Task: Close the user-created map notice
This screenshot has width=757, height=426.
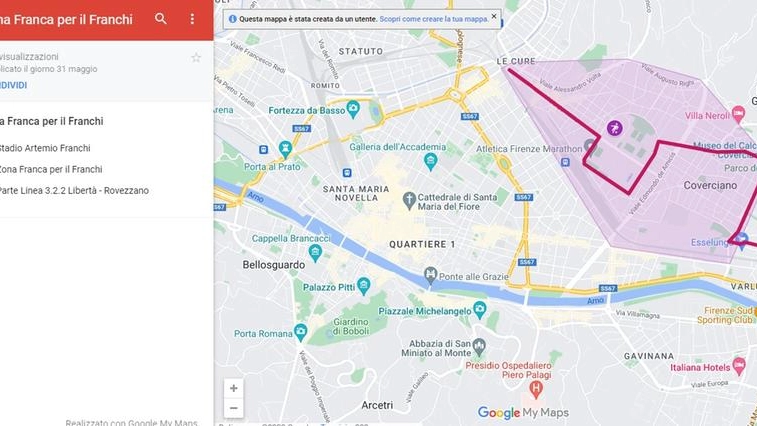Action: point(494,16)
